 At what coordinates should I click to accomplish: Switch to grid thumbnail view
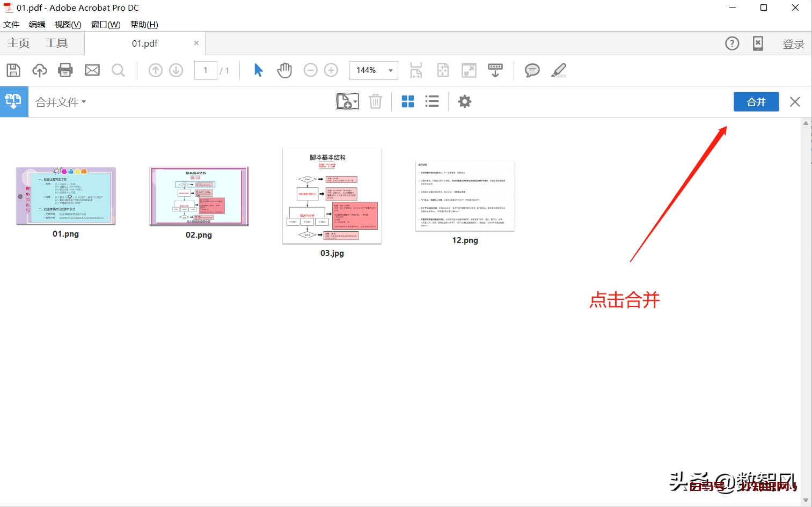408,101
